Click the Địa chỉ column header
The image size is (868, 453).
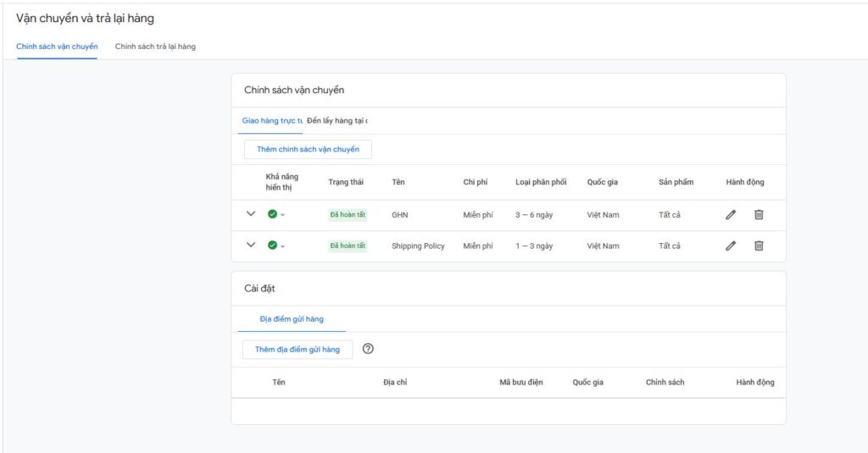(395, 382)
